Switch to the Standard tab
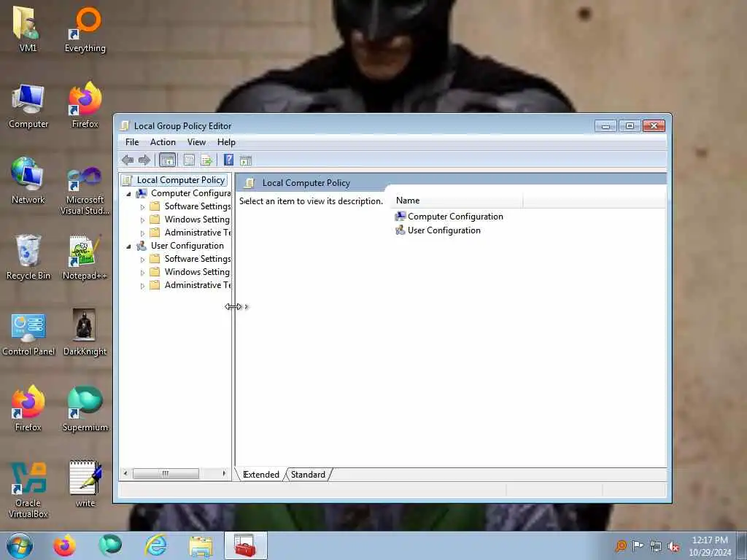Screen dimensions: 747x560 point(308,474)
